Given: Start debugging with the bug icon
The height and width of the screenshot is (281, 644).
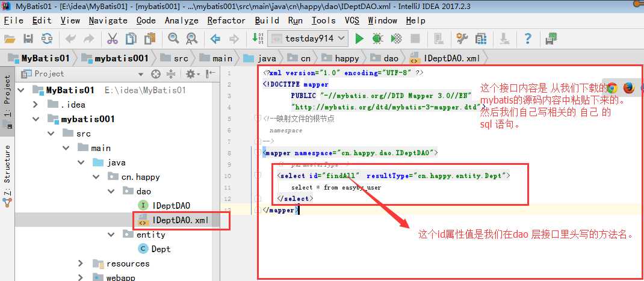Looking at the screenshot, I should [x=377, y=39].
